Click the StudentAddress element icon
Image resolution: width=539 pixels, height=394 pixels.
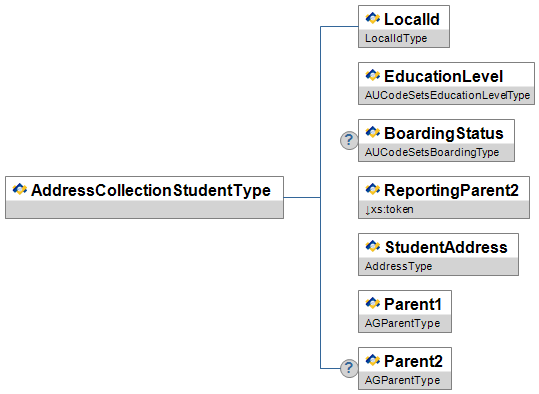coord(373,246)
